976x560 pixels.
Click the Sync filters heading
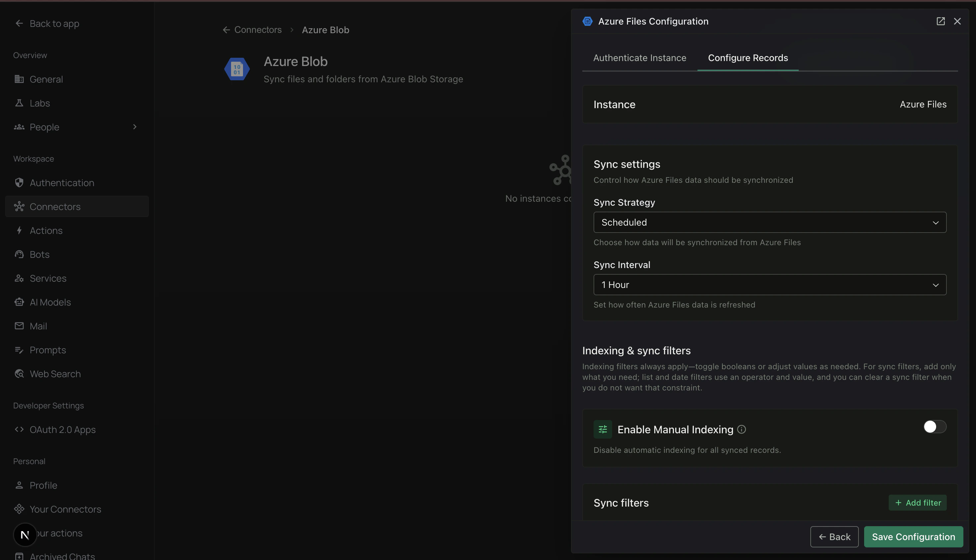point(621,503)
